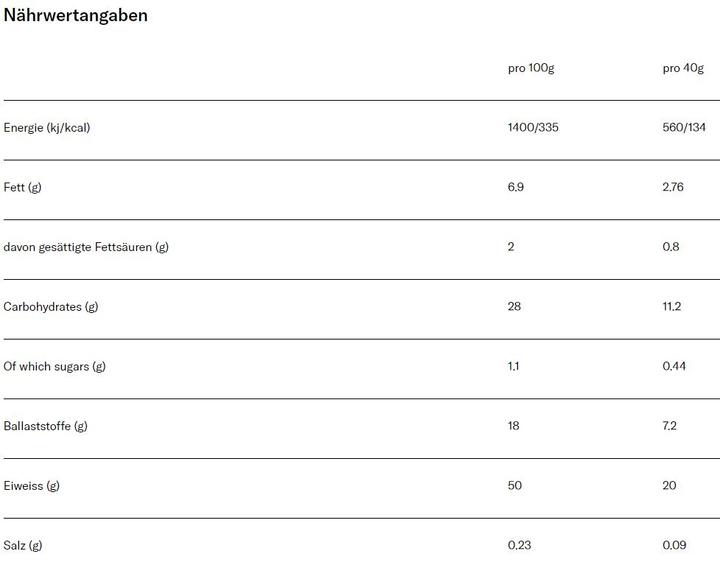Select the 7.2 fibre value
720x567 pixels.
pos(669,426)
